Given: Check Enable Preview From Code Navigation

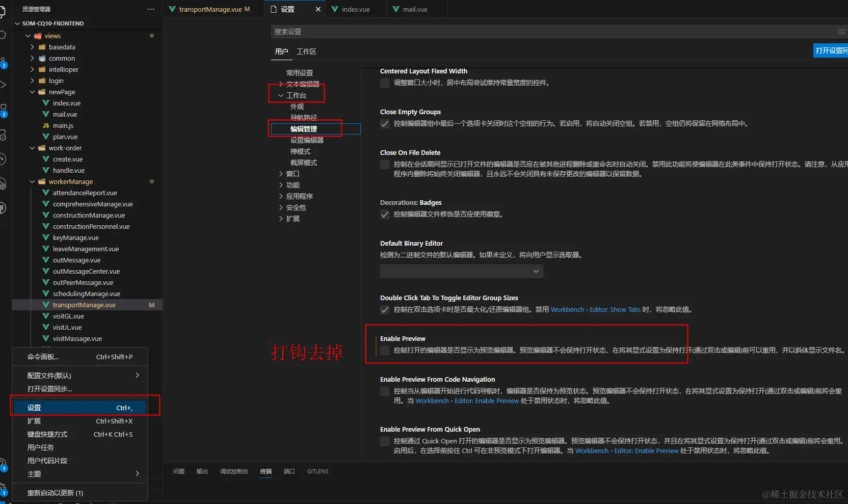Looking at the screenshot, I should coord(385,391).
